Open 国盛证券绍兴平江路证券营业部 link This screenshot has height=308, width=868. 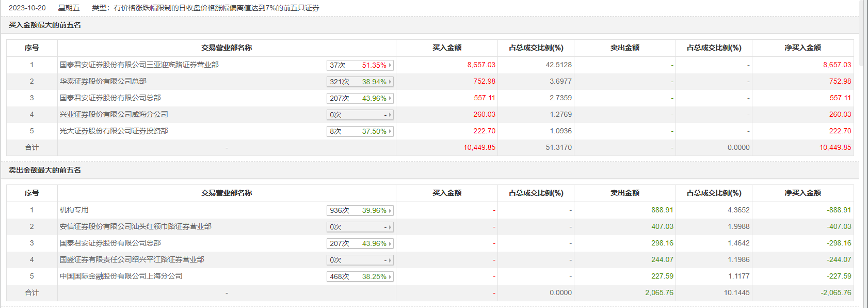pos(132,259)
